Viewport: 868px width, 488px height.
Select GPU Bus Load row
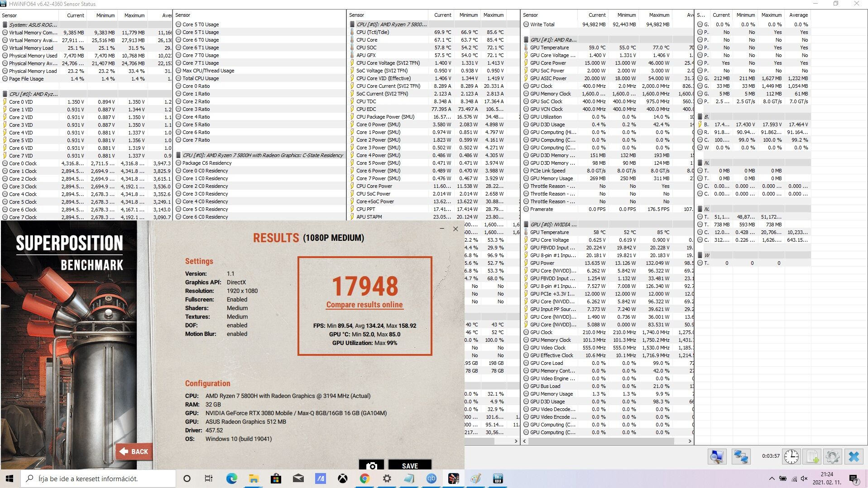click(608, 386)
